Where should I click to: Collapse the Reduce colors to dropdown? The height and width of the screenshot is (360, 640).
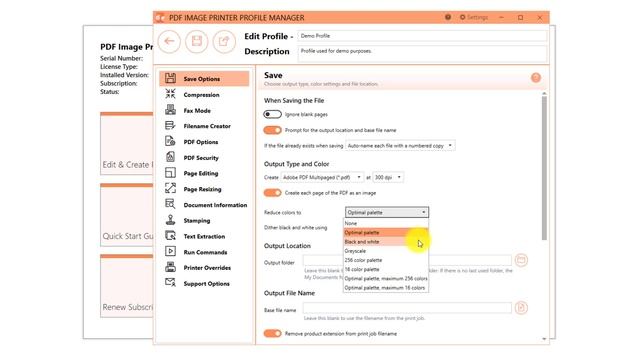point(387,212)
